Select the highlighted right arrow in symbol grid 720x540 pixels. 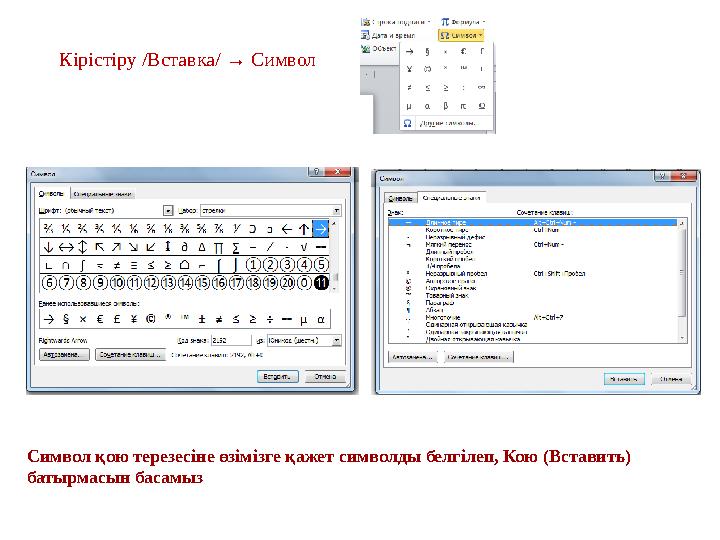[321, 229]
